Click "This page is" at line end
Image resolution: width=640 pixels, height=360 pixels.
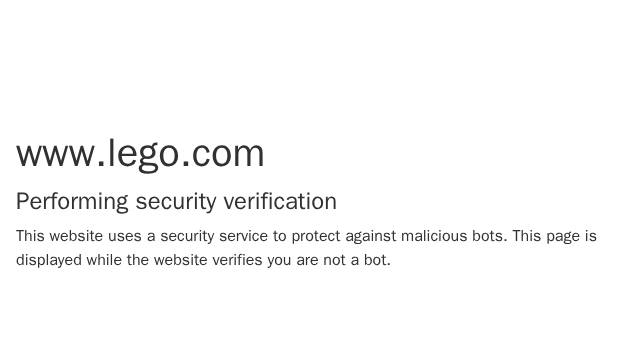pyautogui.click(x=555, y=236)
